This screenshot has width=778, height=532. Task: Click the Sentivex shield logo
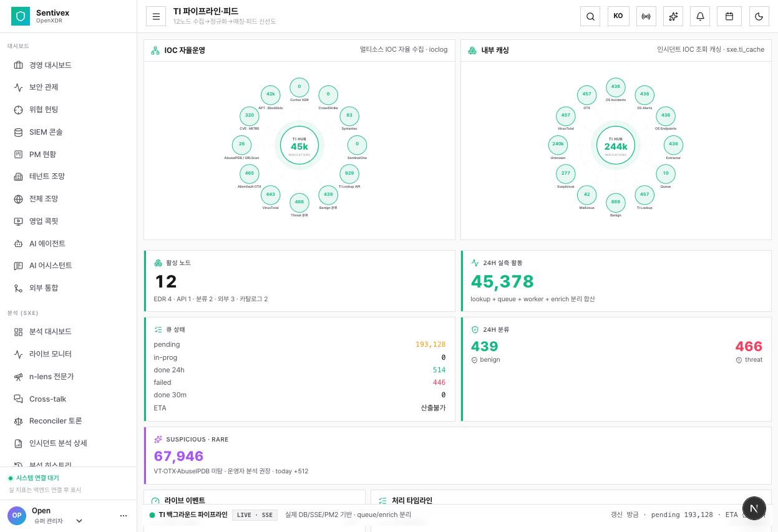21,16
